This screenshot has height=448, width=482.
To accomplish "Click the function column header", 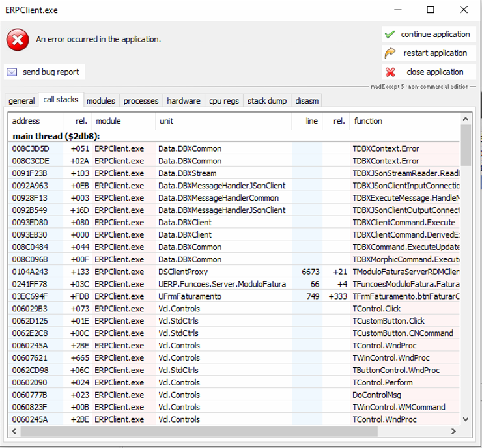I will click(368, 121).
